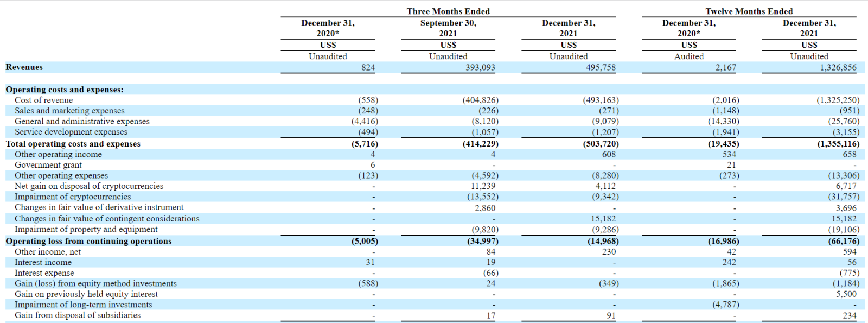Image resolution: width=868 pixels, height=323 pixels.
Task: Select the value 11,239
Action: pos(483,186)
